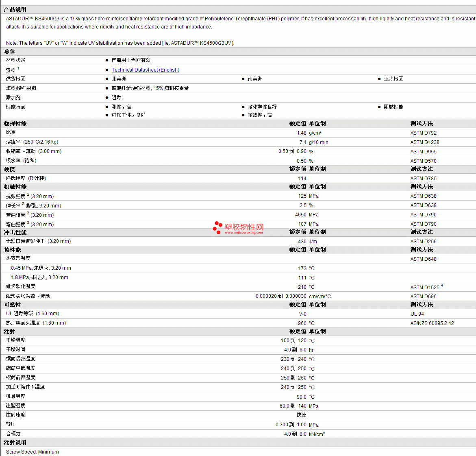476x456 pixels.
Task: Click the 背压 row label
Action: point(11,424)
